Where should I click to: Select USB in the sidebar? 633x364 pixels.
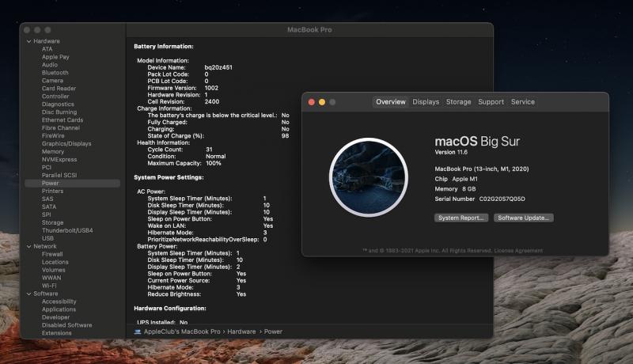(x=47, y=238)
